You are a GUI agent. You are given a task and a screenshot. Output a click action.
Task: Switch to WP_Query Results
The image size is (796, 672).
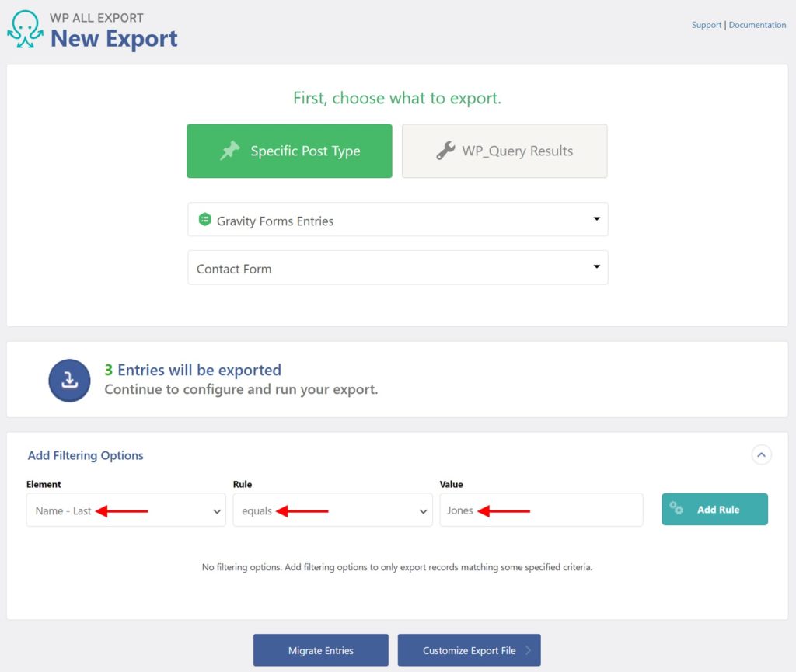[x=504, y=151]
